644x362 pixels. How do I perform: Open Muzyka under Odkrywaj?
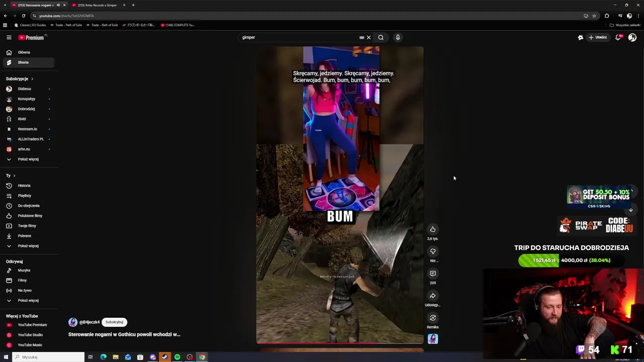29,270
